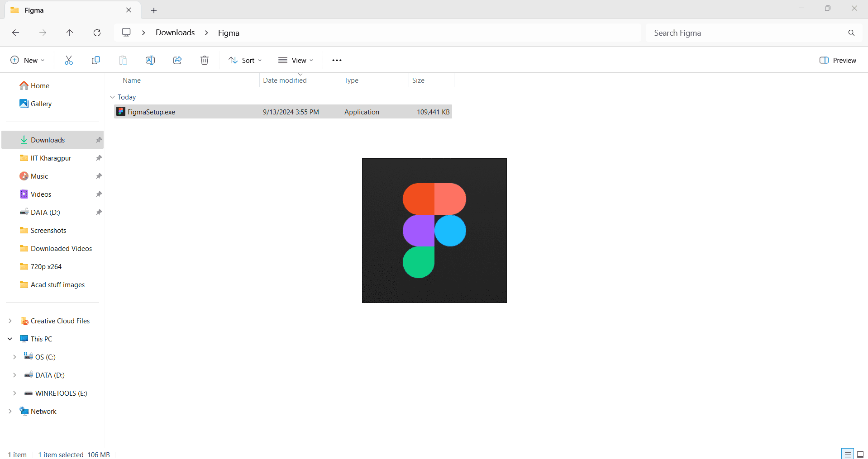Screen dimensions: 868x459
Task: Open the Figma logo thumbnail preview
Action: [x=434, y=230]
